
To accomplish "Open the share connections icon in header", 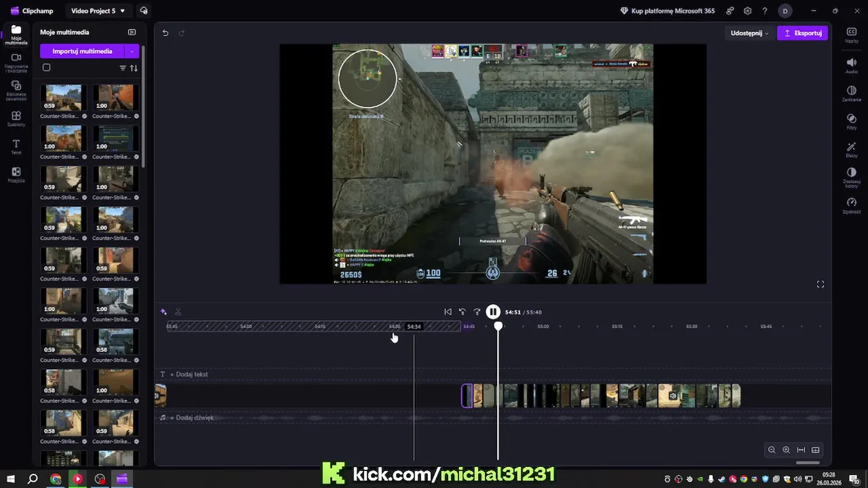I will tap(730, 11).
